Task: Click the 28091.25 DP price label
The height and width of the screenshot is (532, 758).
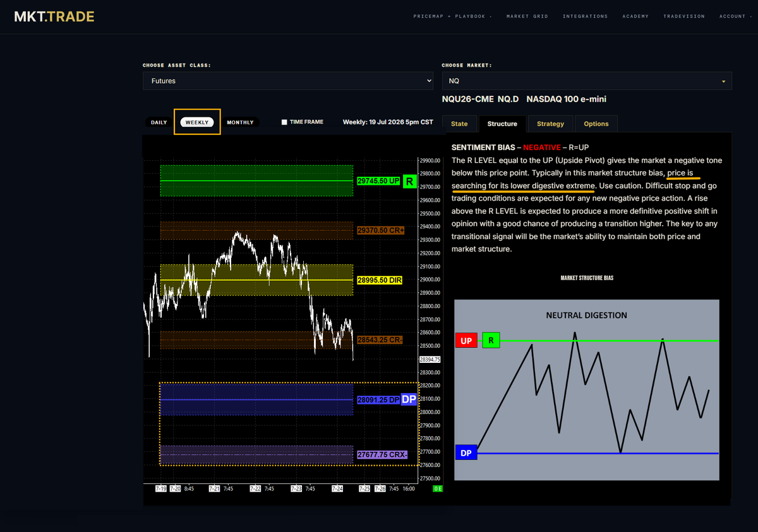Action: tap(378, 400)
